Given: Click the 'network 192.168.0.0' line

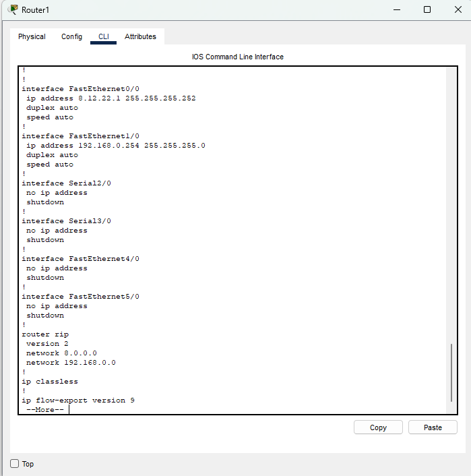Looking at the screenshot, I should pyautogui.click(x=71, y=363).
